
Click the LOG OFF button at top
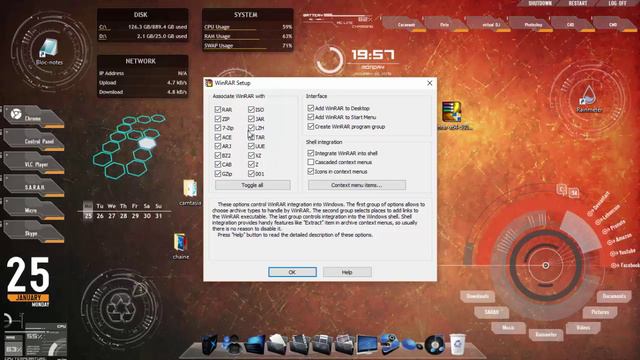tap(617, 3)
